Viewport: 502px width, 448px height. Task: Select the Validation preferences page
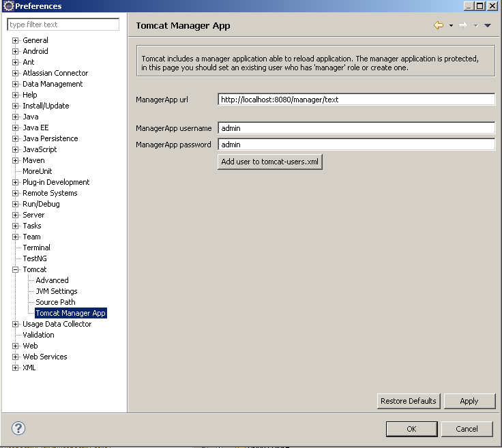(x=38, y=335)
